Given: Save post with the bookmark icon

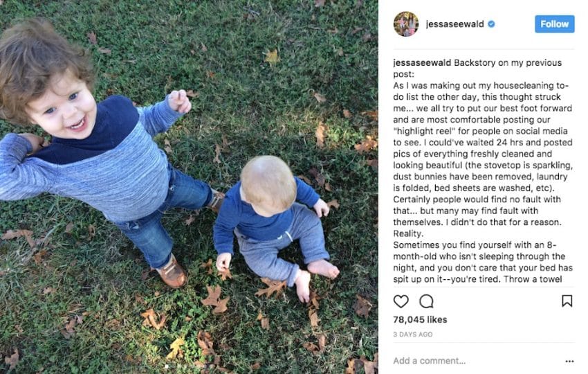Looking at the screenshot, I should [567, 301].
